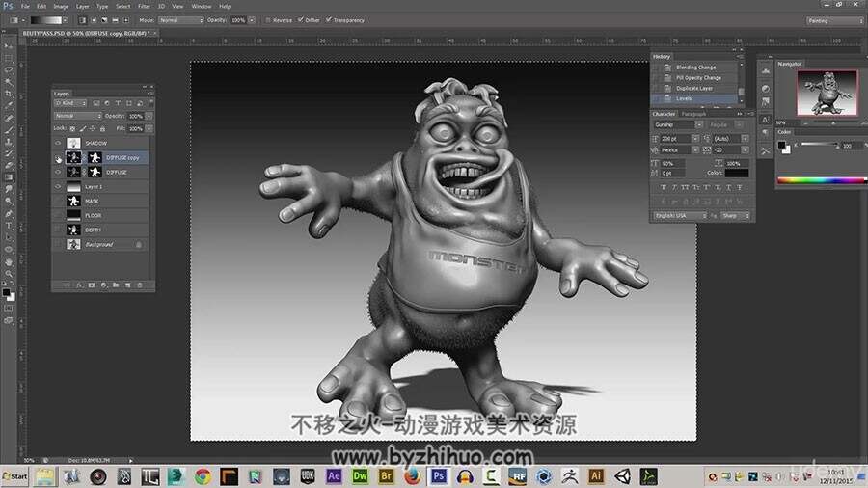This screenshot has height=488, width=868.
Task: Open the gradient picker dropdown arrow
Action: tap(65, 20)
